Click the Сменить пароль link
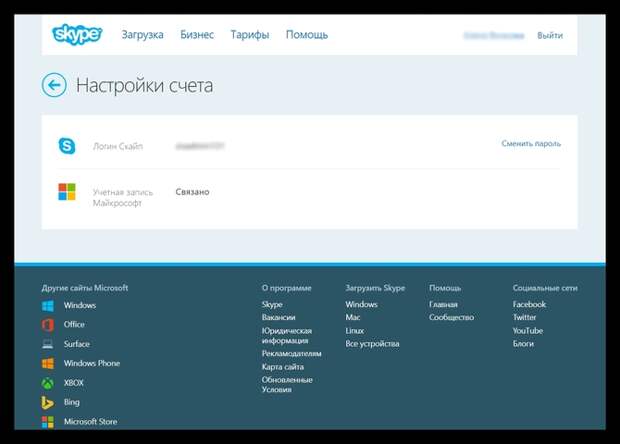This screenshot has width=620, height=444. coord(531,144)
